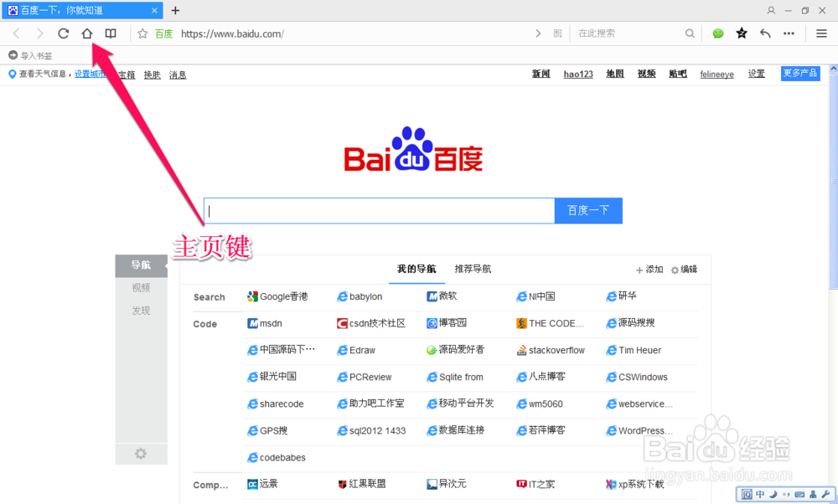This screenshot has width=838, height=504.
Task: Open the 新闻 link
Action: [x=541, y=75]
